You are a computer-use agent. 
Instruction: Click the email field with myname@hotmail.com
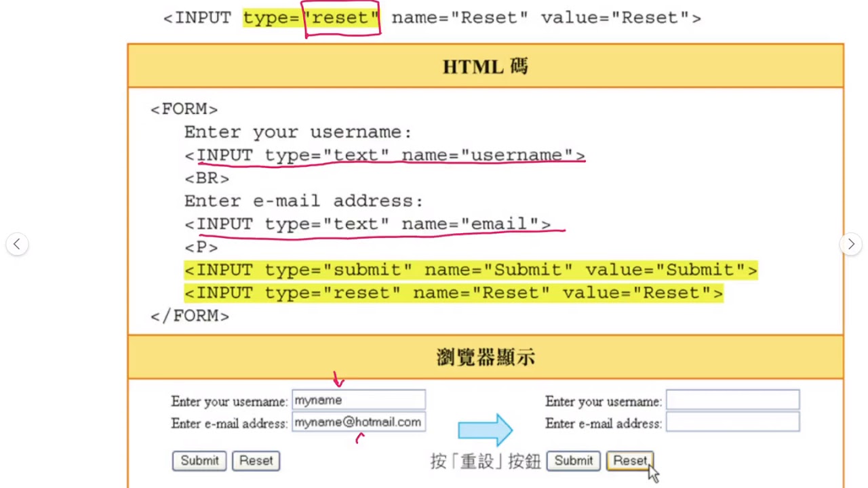[x=358, y=422]
